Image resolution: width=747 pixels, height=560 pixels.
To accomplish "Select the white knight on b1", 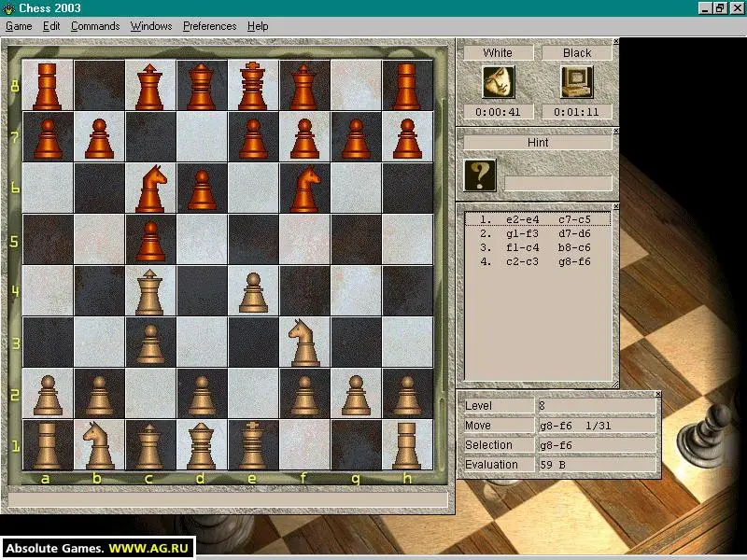I will coord(99,445).
